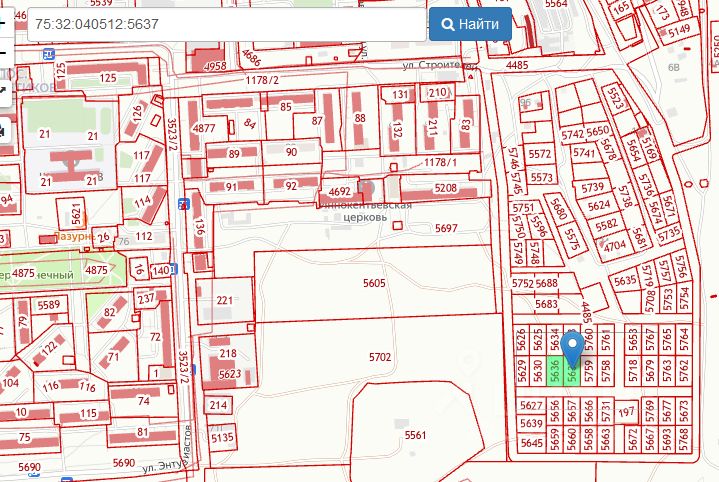Image resolution: width=719 pixels, height=482 pixels.
Task: Select the green highlighted parcel 5636
Action: pyautogui.click(x=555, y=371)
